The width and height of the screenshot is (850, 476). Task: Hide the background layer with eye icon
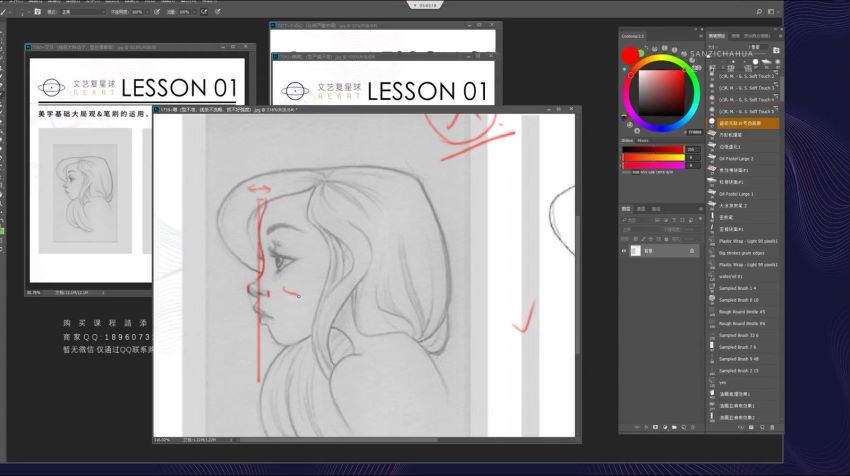624,251
